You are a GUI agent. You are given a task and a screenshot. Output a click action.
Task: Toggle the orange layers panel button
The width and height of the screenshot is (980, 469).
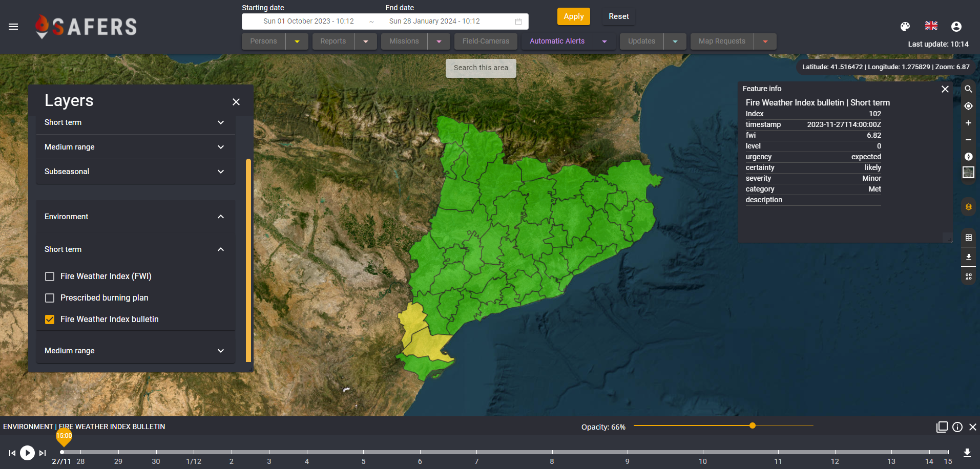[x=968, y=207]
